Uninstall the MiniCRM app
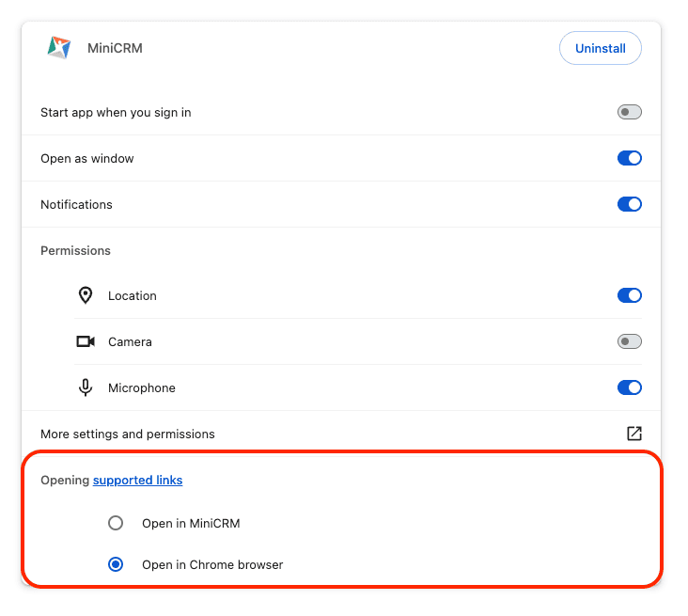The height and width of the screenshot is (616, 688). click(600, 48)
